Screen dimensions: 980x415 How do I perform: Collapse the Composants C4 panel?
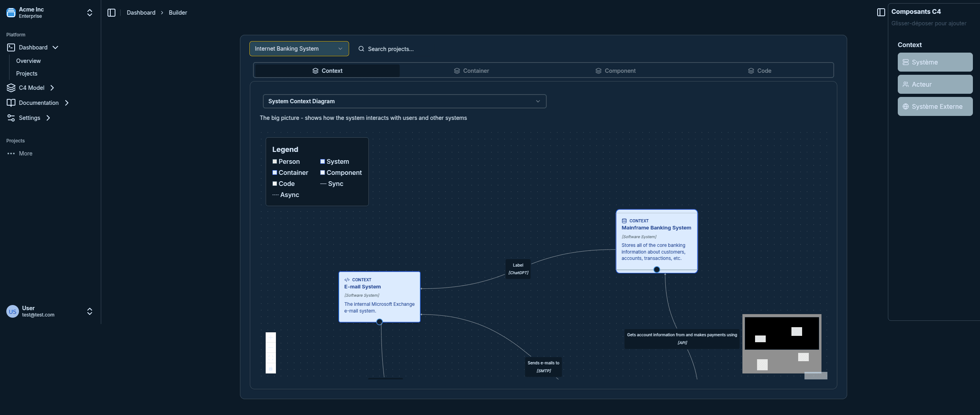pyautogui.click(x=881, y=12)
